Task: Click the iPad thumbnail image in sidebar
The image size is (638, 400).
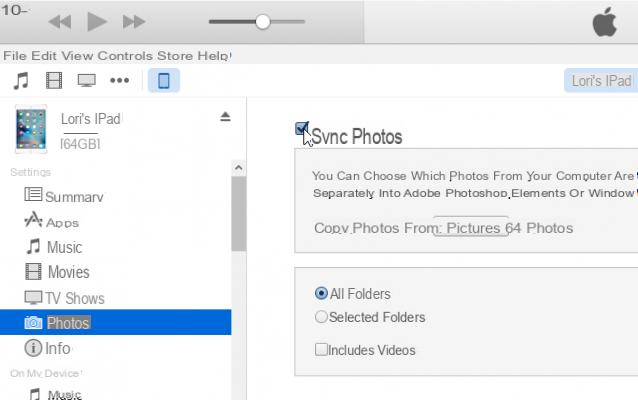Action: click(31, 129)
